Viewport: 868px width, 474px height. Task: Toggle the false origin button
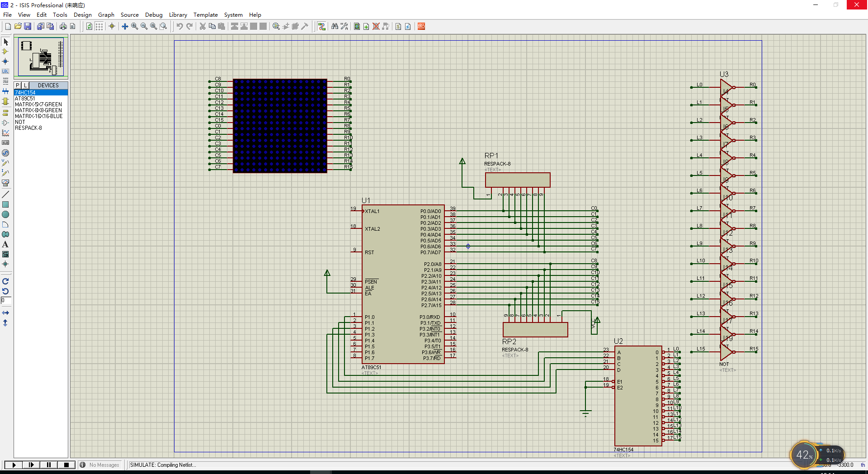click(112, 26)
